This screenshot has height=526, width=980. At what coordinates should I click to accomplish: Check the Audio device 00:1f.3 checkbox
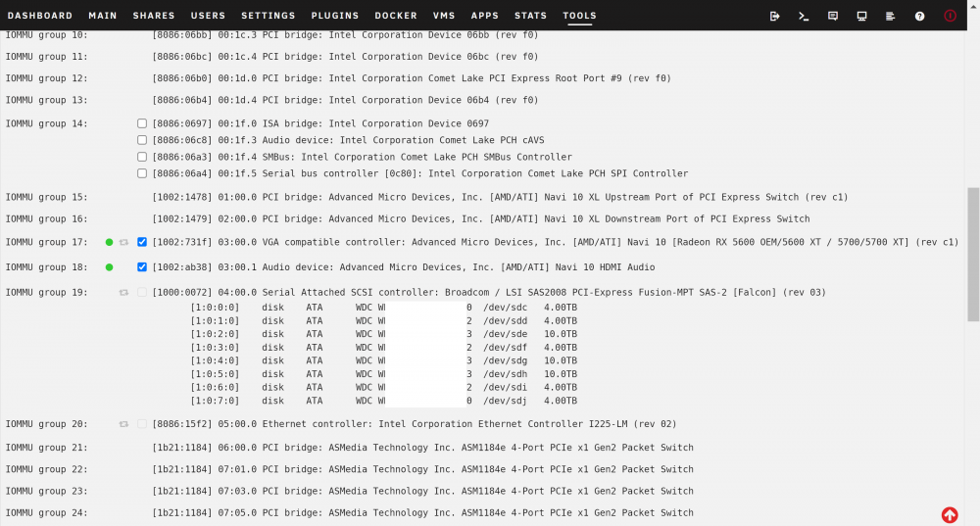142,140
